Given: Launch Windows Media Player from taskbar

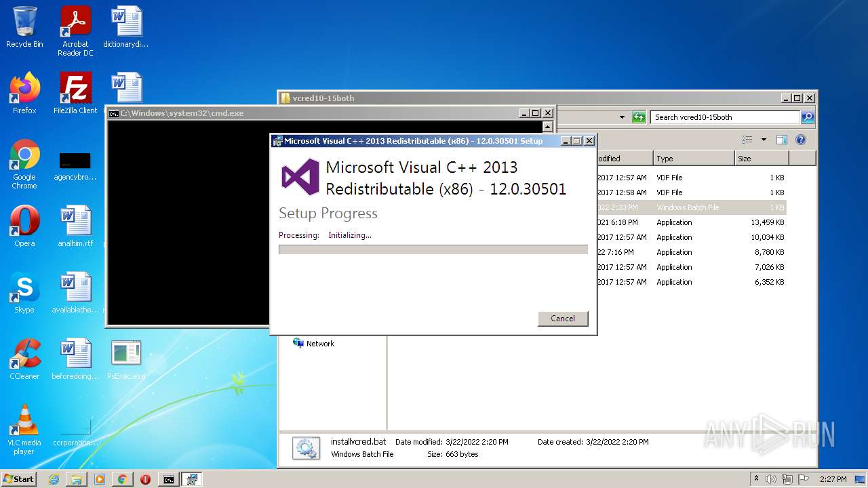Looking at the screenshot, I should (100, 479).
